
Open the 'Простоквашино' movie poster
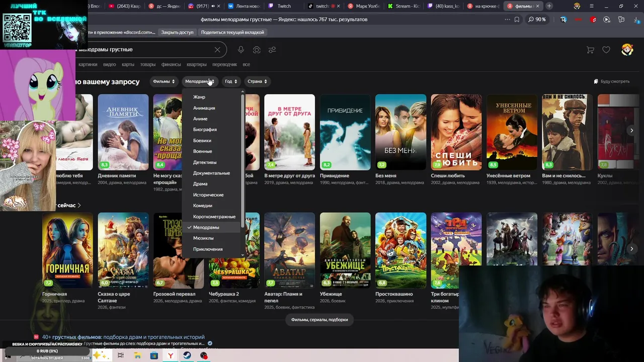[400, 250]
